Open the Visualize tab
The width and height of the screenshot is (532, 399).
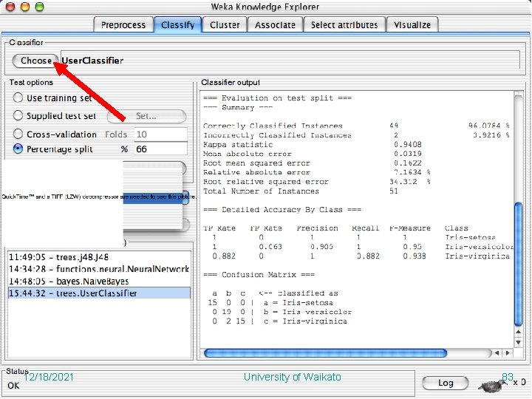point(412,25)
